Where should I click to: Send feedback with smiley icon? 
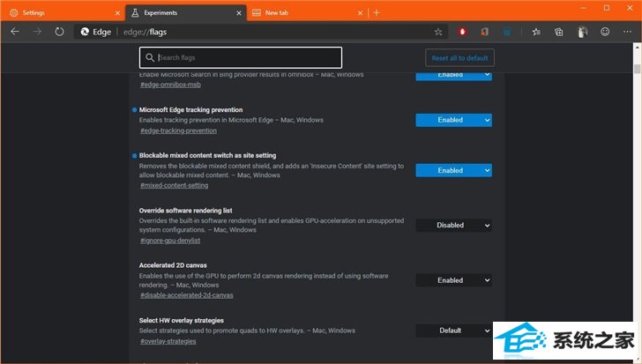tap(605, 32)
